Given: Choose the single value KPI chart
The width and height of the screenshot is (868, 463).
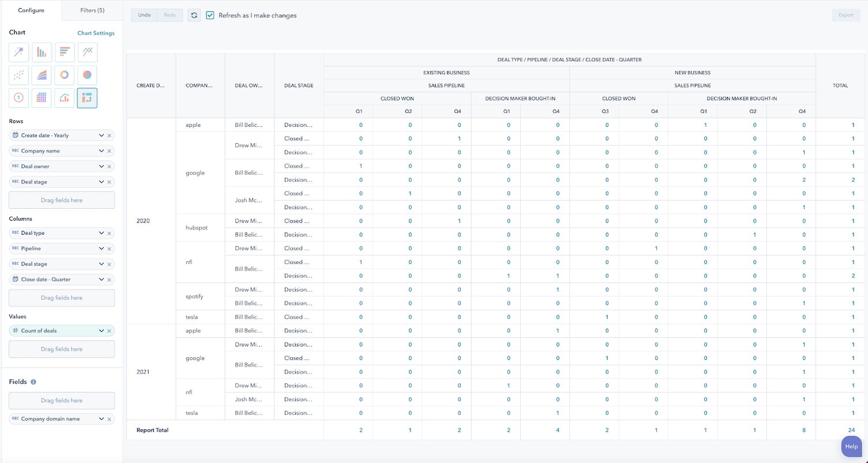Looking at the screenshot, I should click(x=18, y=98).
